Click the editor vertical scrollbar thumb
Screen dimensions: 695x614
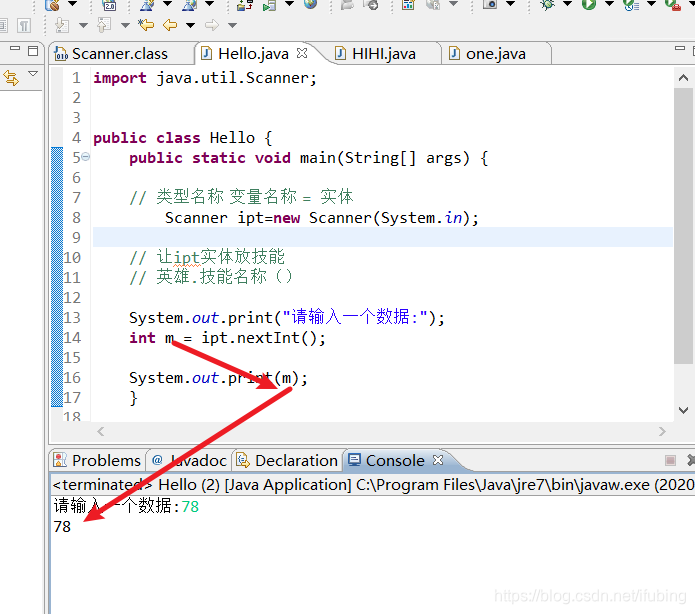(683, 226)
